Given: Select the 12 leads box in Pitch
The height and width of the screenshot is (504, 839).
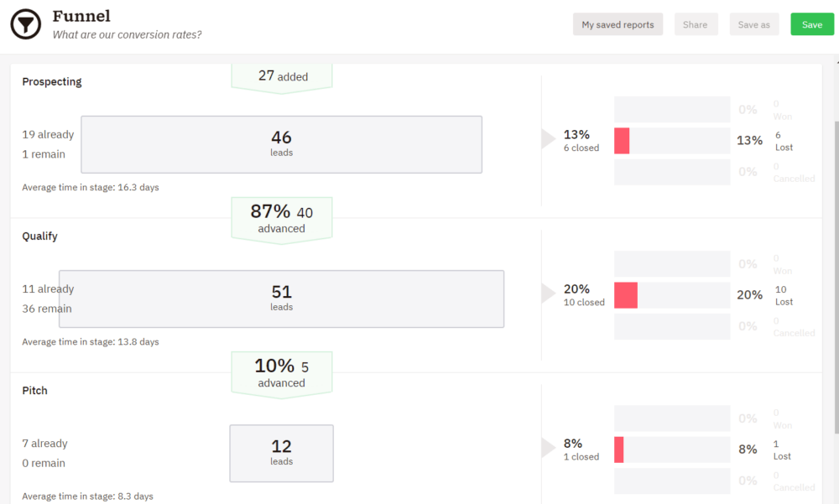Looking at the screenshot, I should tap(281, 453).
